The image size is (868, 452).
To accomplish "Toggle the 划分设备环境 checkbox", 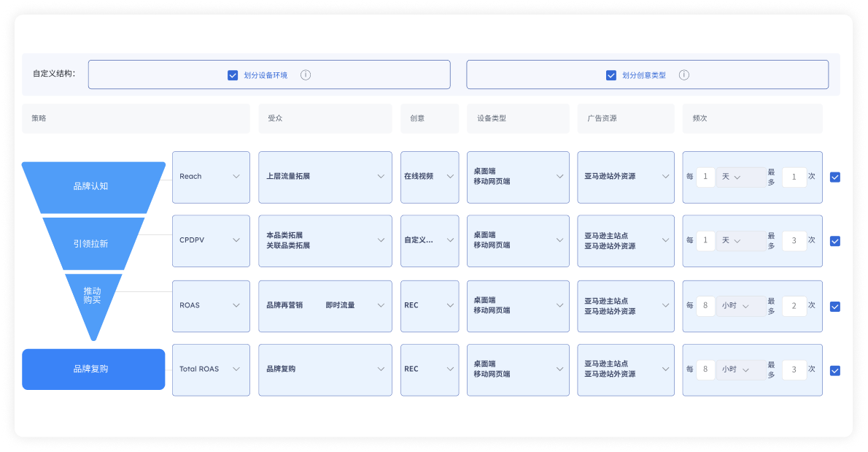I will pos(233,75).
